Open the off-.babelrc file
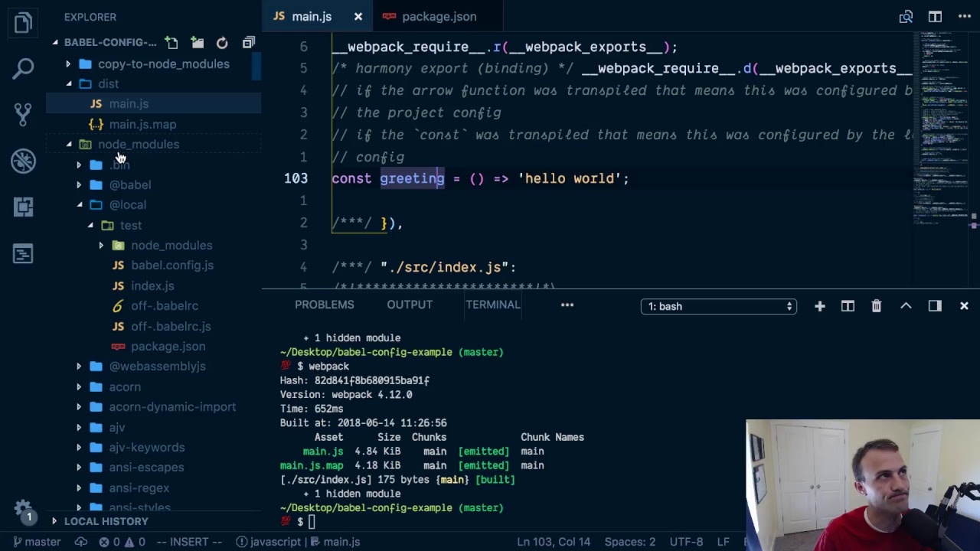The image size is (980, 551). 153,305
